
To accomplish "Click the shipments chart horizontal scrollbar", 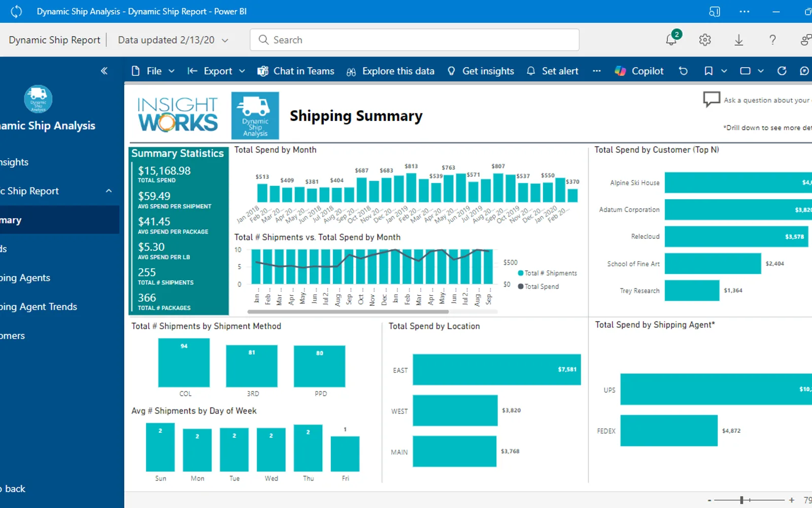I will coord(348,311).
